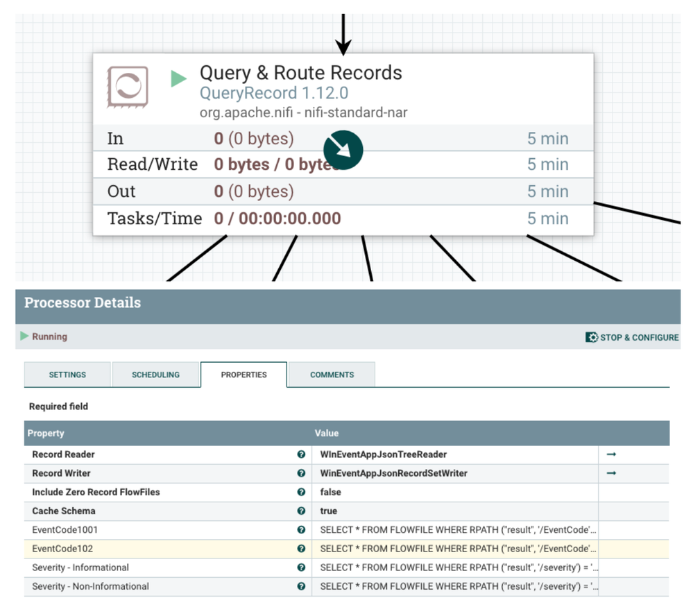Select the EventCode1001 property name

(x=65, y=529)
